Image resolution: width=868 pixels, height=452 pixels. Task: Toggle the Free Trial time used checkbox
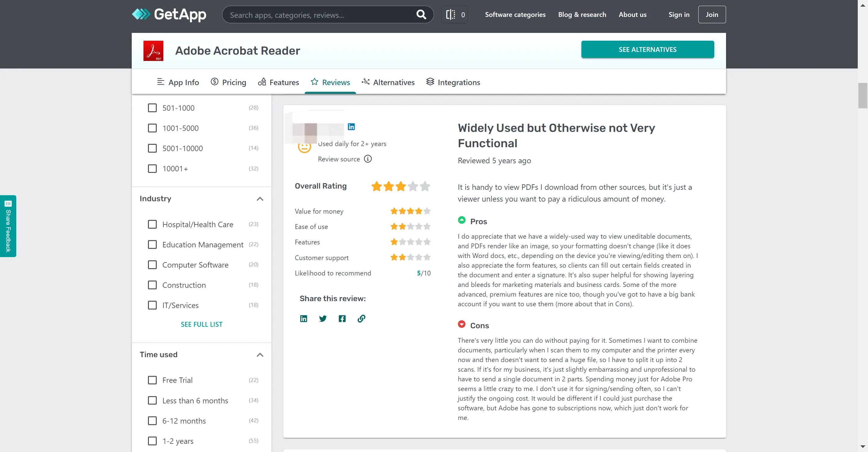(x=152, y=380)
